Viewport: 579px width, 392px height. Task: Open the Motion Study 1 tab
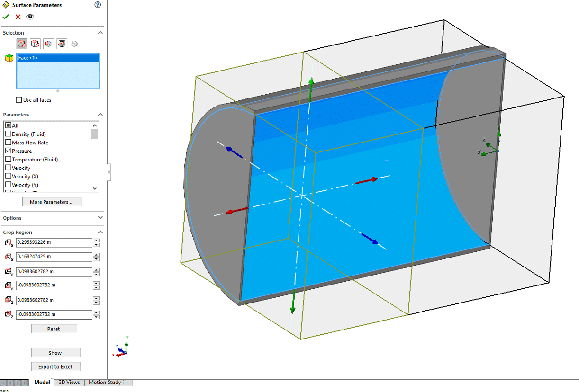107,383
